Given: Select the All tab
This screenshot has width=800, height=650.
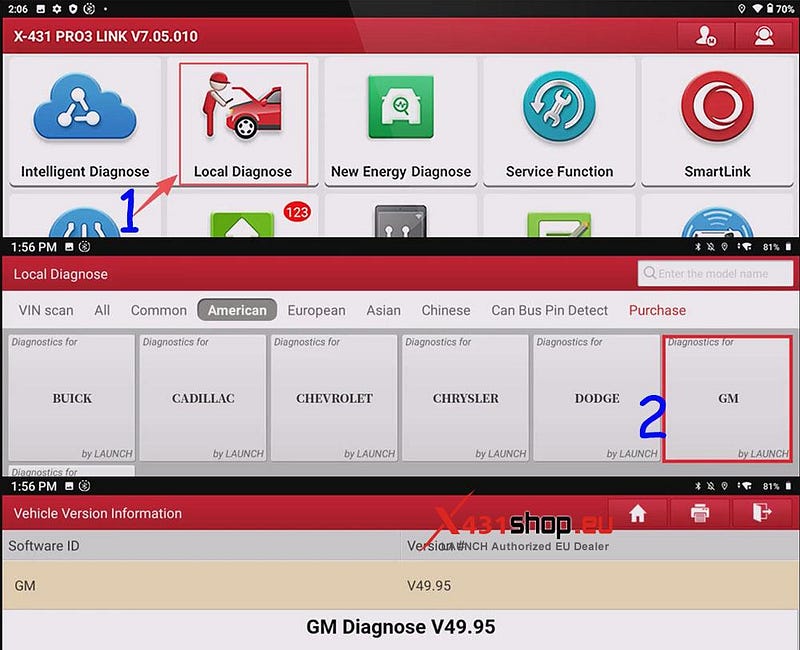Looking at the screenshot, I should point(102,310).
